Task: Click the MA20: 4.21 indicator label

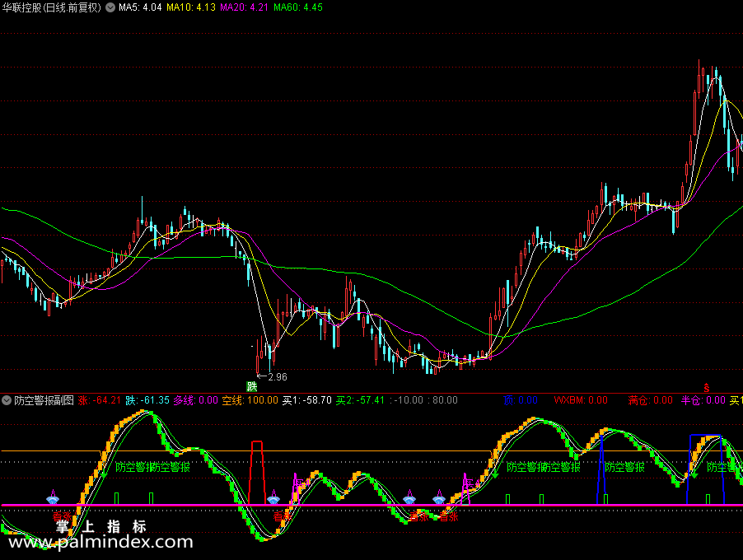Action: pos(244,7)
